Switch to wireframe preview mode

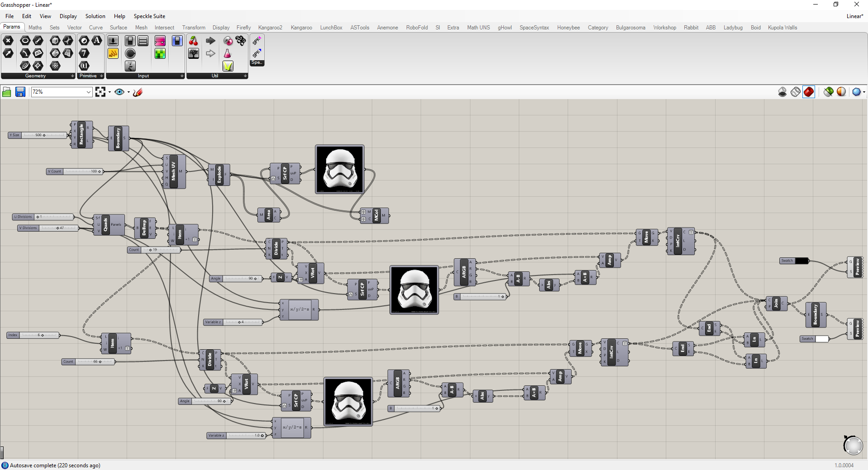(x=796, y=92)
